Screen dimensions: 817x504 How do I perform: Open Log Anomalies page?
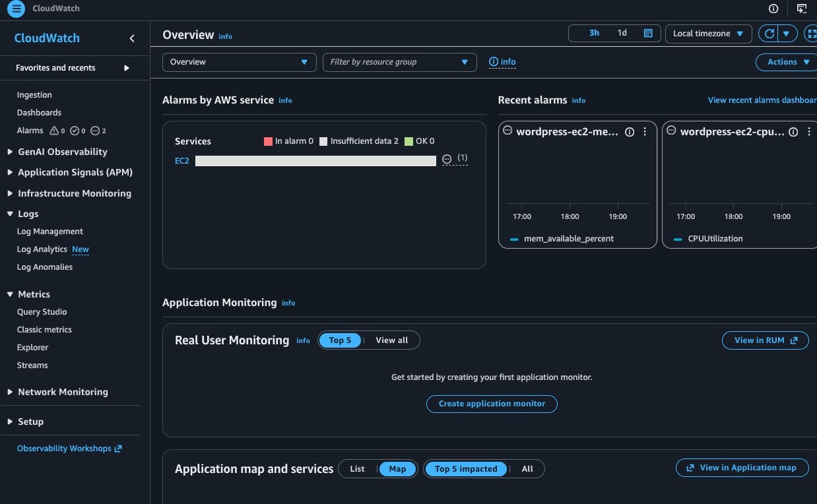[x=45, y=267]
